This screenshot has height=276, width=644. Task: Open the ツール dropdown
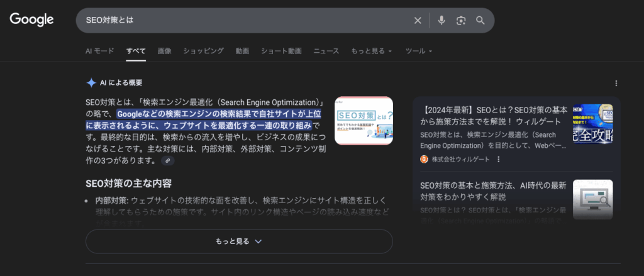(419, 51)
